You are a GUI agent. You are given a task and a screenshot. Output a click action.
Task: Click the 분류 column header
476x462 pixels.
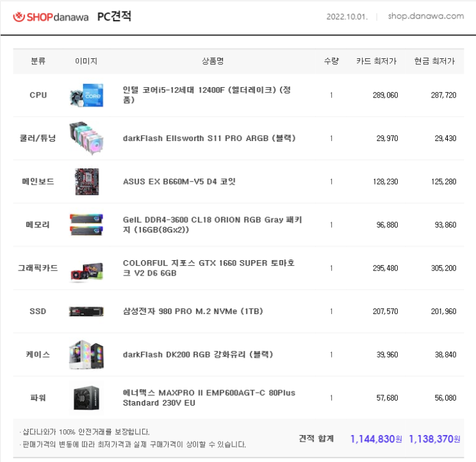point(38,61)
